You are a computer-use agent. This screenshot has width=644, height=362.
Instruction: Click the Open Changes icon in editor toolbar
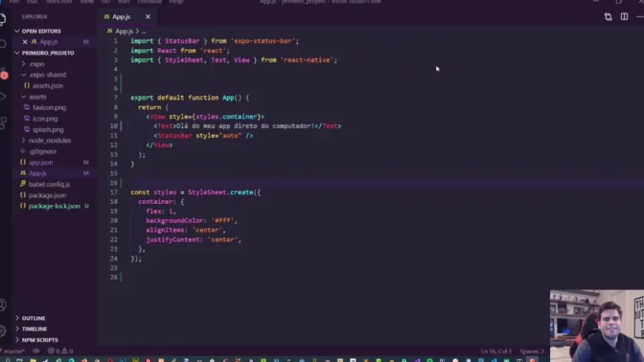click(x=608, y=17)
